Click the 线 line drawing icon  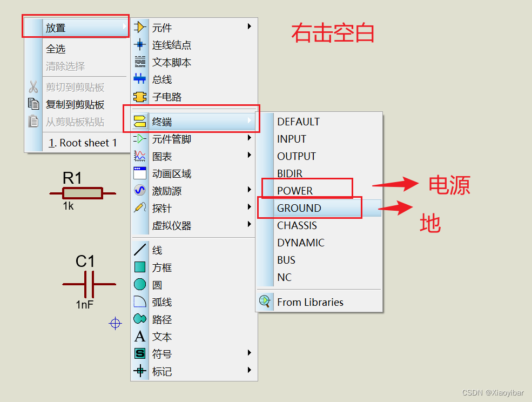140,250
